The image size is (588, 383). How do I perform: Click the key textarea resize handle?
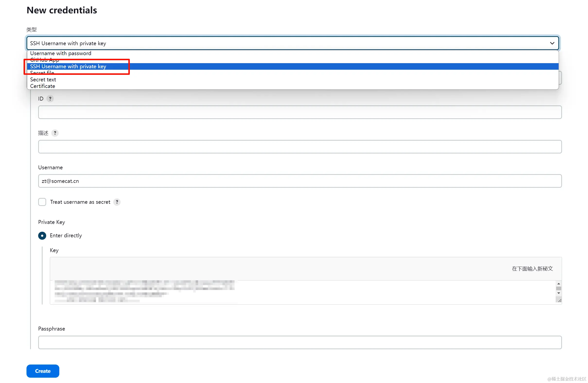click(560, 300)
